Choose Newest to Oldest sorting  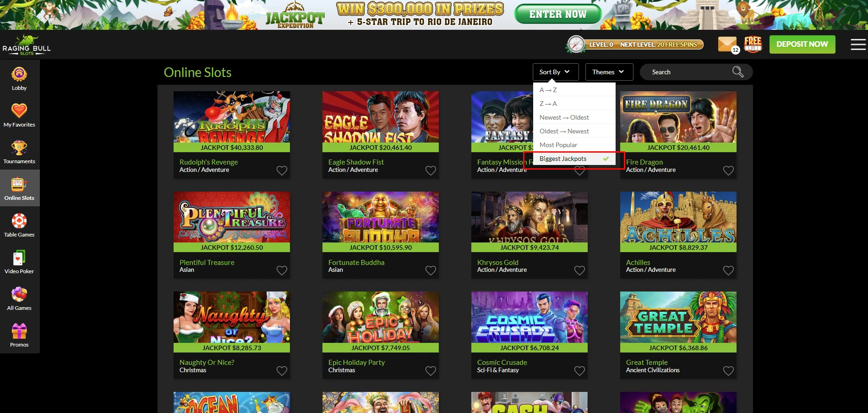click(x=574, y=117)
